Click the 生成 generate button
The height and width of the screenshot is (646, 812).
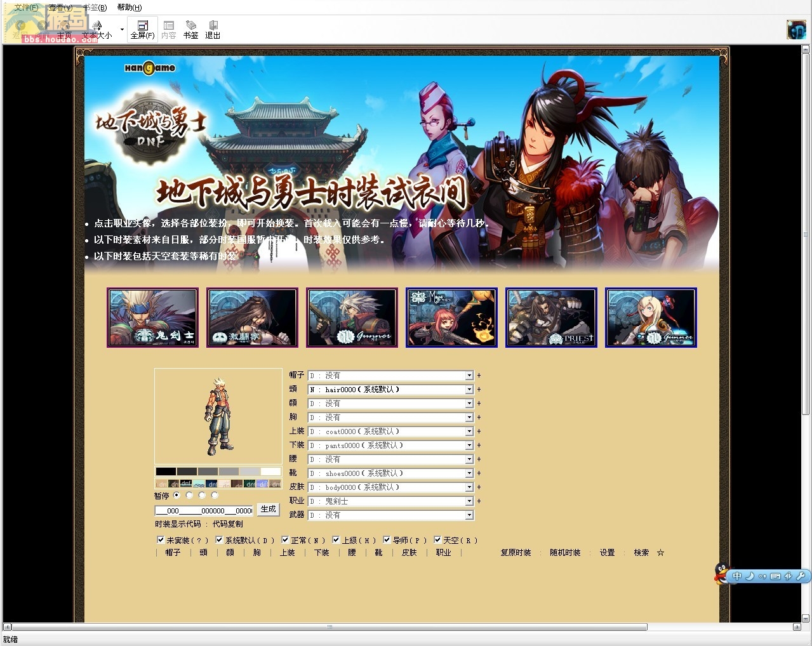(268, 510)
